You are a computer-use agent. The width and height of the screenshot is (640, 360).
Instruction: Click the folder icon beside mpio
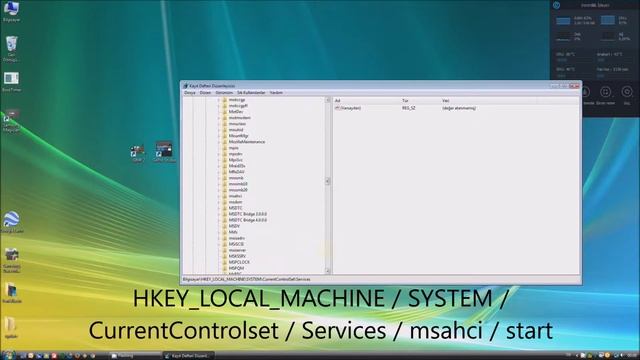pyautogui.click(x=224, y=148)
